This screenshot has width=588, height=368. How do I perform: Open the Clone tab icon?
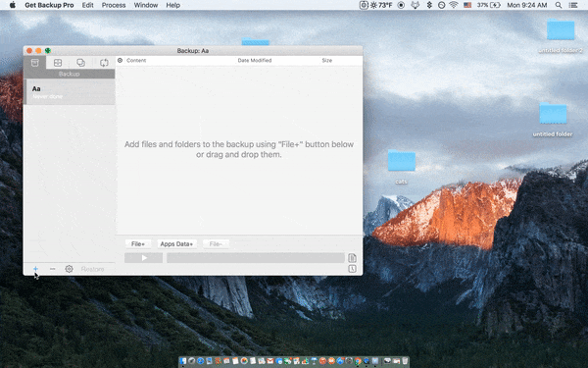(x=80, y=63)
